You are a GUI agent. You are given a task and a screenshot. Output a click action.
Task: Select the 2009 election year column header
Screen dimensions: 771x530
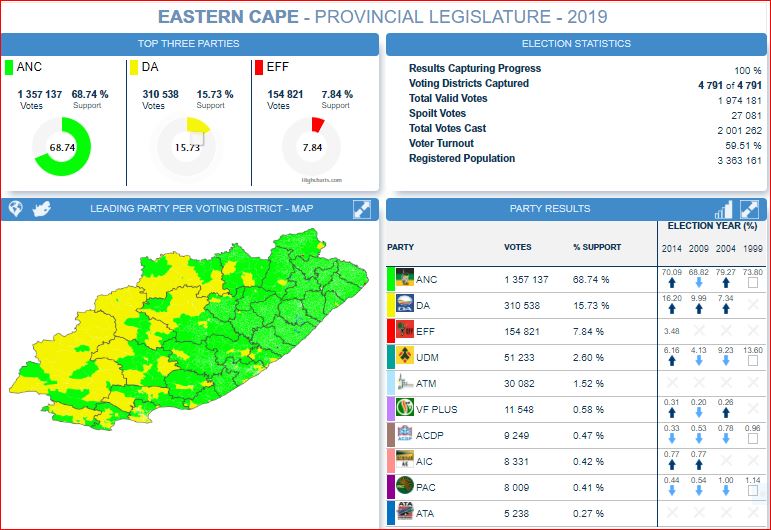click(699, 248)
